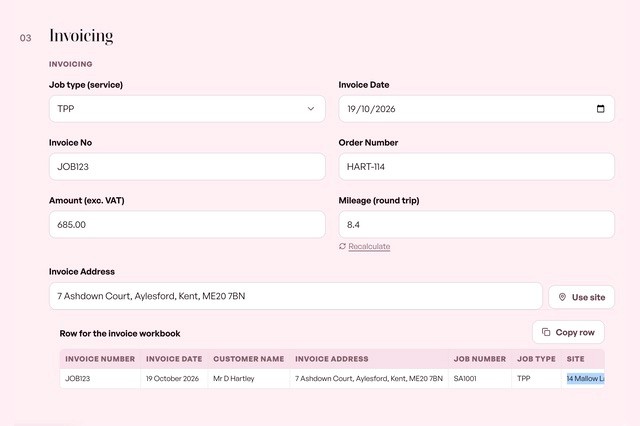
Task: Click the JOB NUMBER column header
Action: [x=480, y=359]
